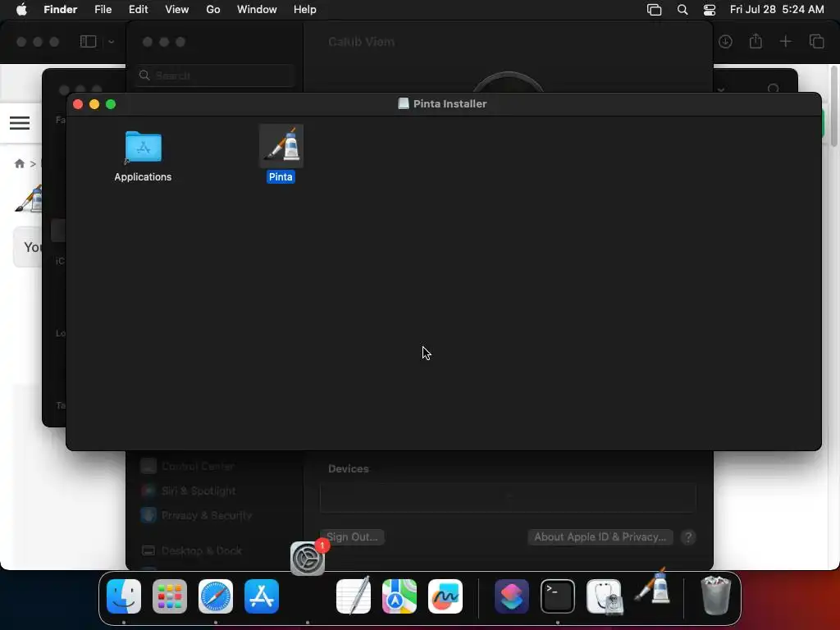Viewport: 840px width, 630px height.
Task: Open TextEdit from the Dock
Action: 354,596
